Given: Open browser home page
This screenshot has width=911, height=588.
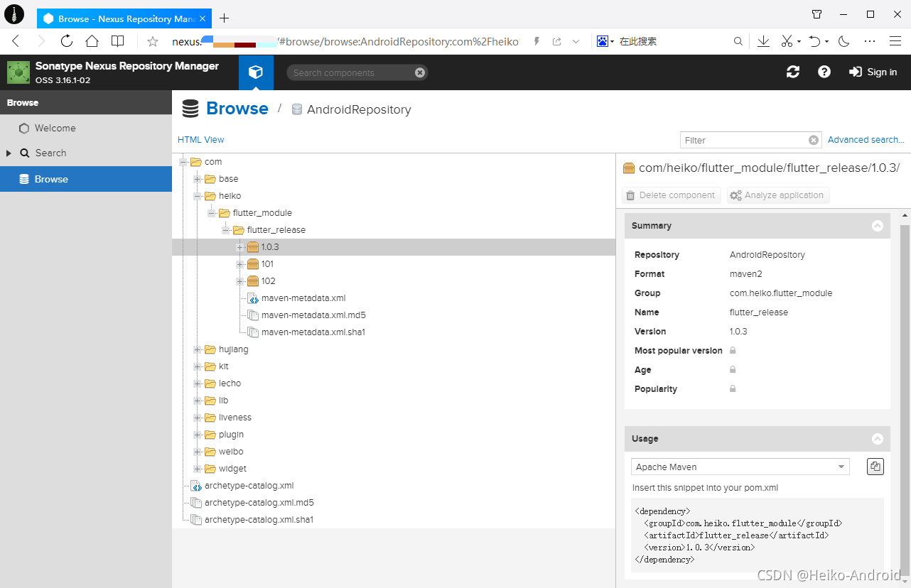Looking at the screenshot, I should 92,41.
